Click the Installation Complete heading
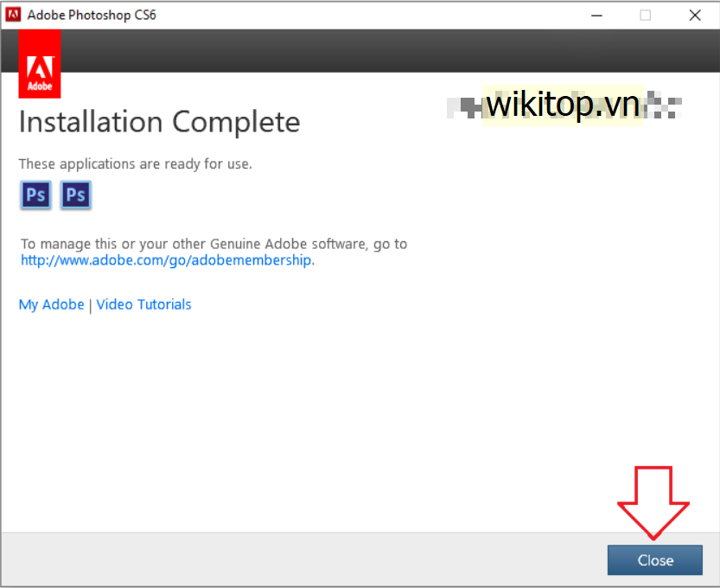 (x=159, y=122)
